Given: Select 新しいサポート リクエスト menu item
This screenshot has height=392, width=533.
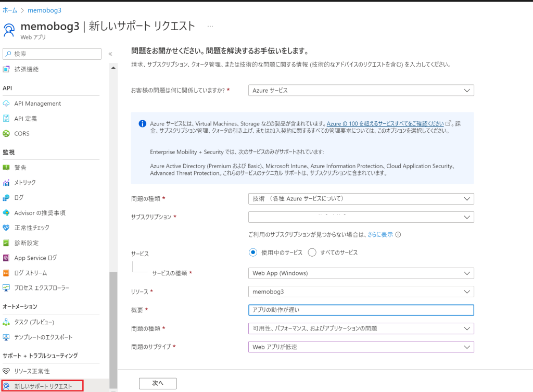Looking at the screenshot, I should pos(43,386).
